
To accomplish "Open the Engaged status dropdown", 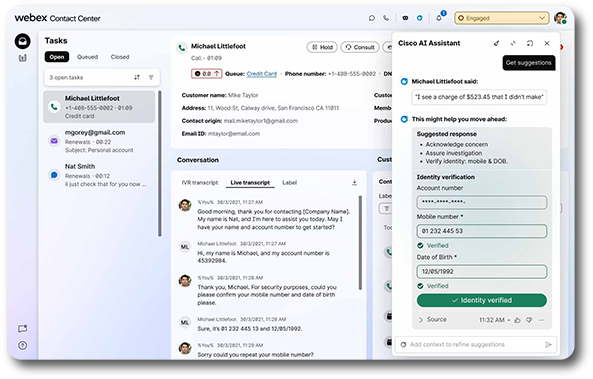I will coord(501,18).
